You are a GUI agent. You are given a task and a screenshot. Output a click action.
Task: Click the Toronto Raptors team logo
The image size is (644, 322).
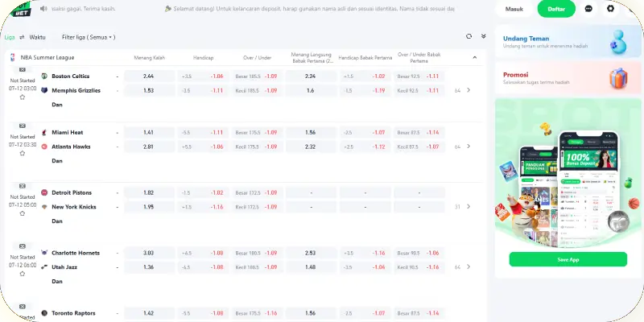click(44, 313)
